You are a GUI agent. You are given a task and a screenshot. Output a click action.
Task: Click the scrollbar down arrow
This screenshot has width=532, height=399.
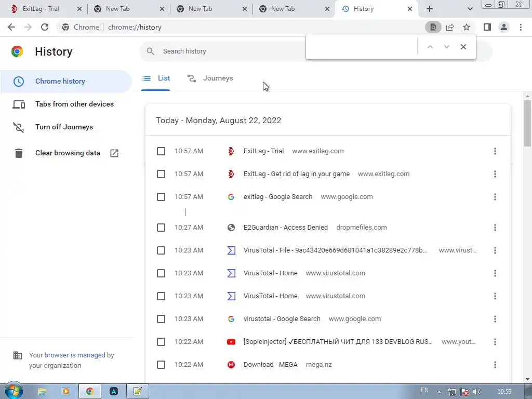(x=527, y=379)
